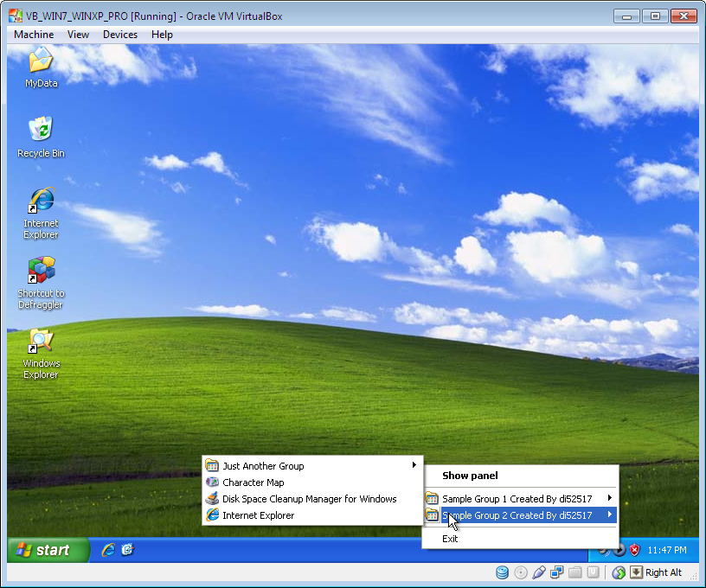Click VirtualBox USB devices status icon
The width and height of the screenshot is (706, 588).
pos(539,572)
